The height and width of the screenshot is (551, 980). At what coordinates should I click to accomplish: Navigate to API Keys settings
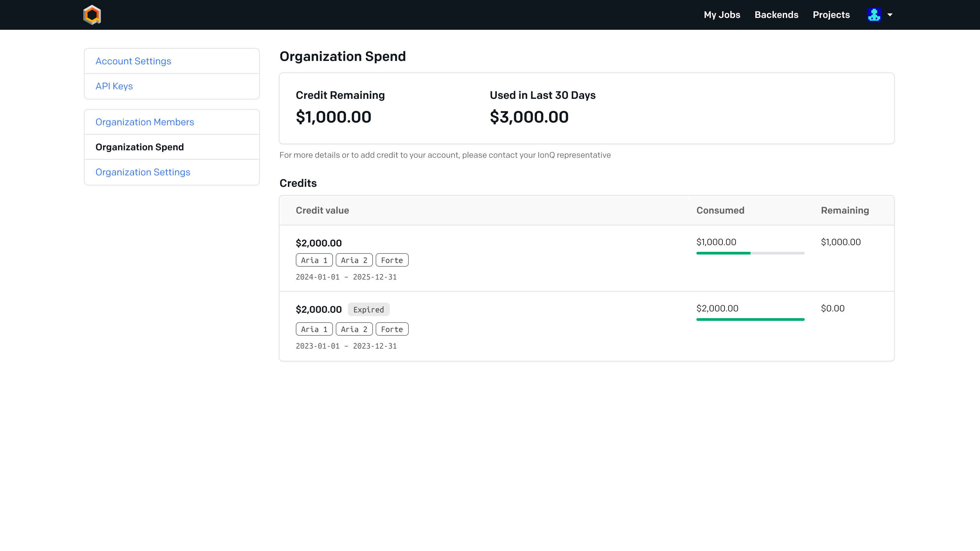coord(114,86)
